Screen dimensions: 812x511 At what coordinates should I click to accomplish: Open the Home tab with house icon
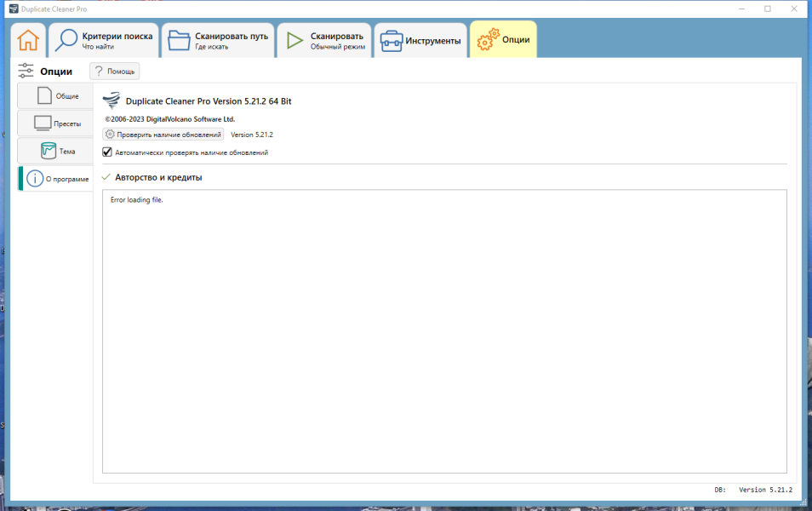coord(28,40)
